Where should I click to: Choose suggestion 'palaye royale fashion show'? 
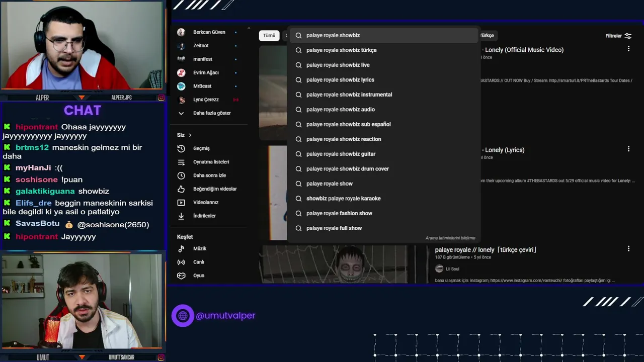pos(383,213)
